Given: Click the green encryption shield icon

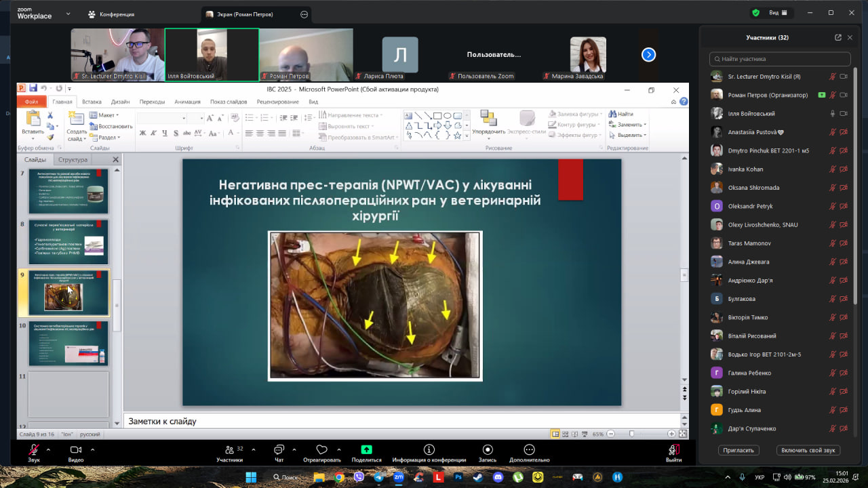Looking at the screenshot, I should (x=755, y=13).
